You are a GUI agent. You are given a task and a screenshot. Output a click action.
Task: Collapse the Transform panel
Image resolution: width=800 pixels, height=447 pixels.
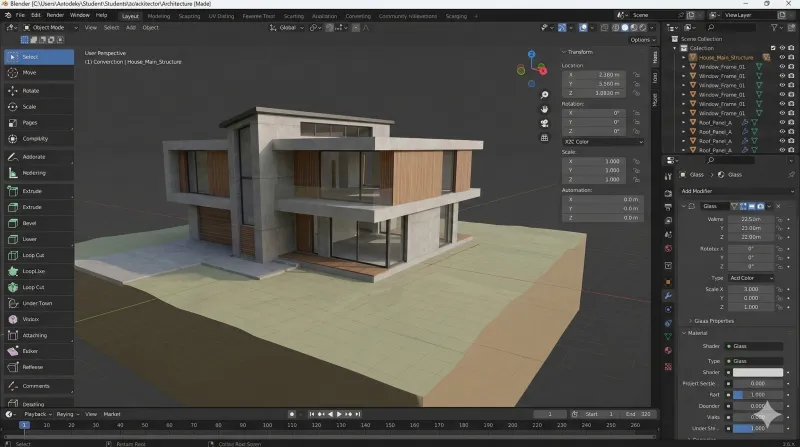(580, 52)
